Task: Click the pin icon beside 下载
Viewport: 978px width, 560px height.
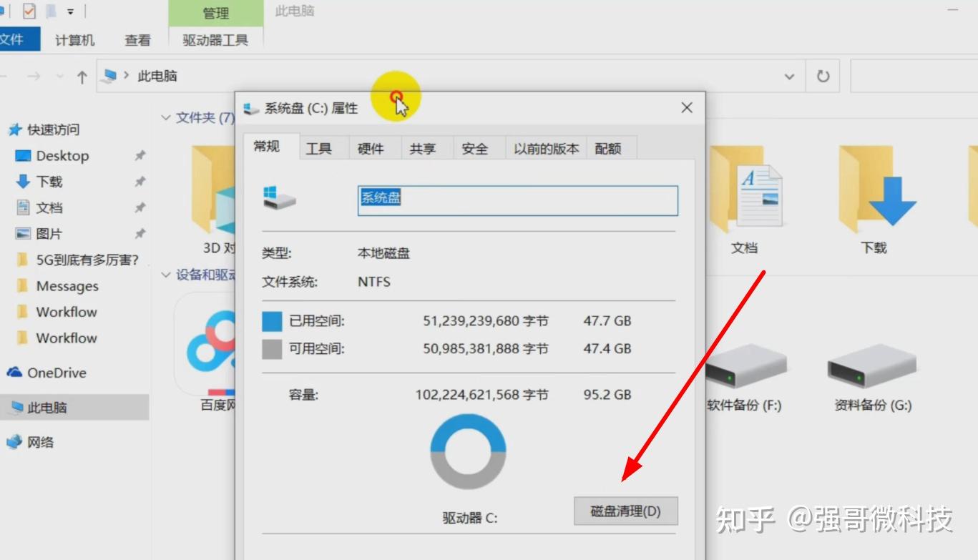Action: click(x=140, y=182)
